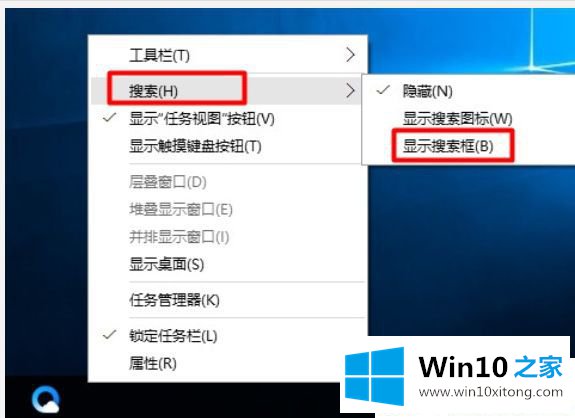Image resolution: width=575 pixels, height=418 pixels.
Task: Click the Win10 logo in the watermark
Action: click(374, 376)
